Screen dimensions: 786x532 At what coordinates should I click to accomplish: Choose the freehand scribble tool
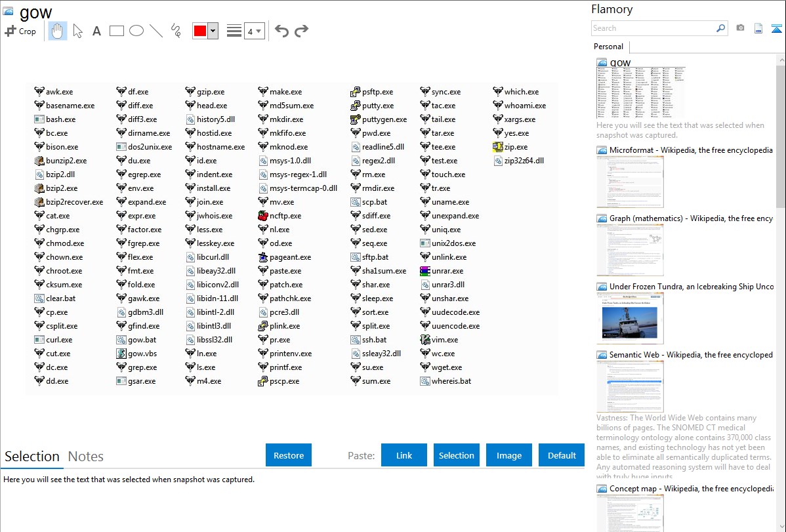tap(176, 31)
